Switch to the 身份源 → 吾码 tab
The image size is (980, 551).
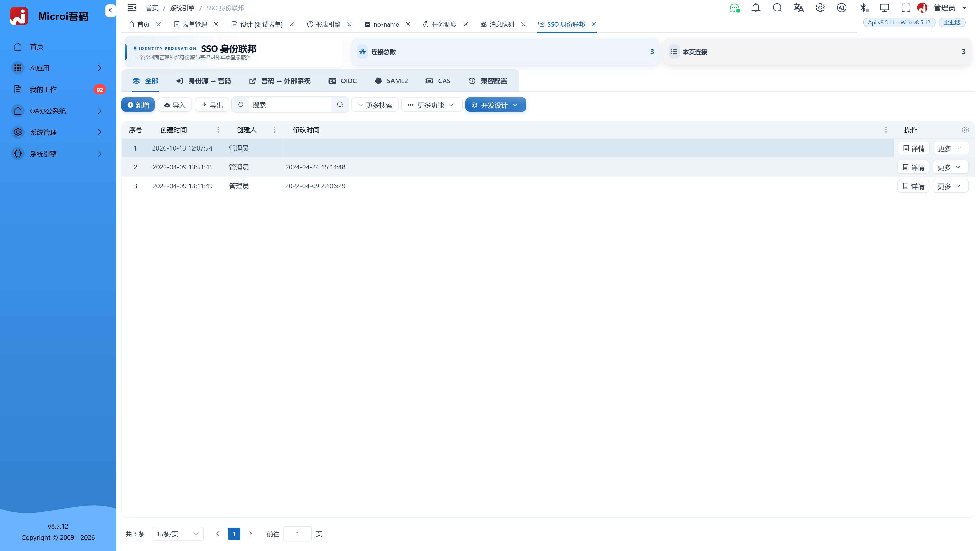204,81
